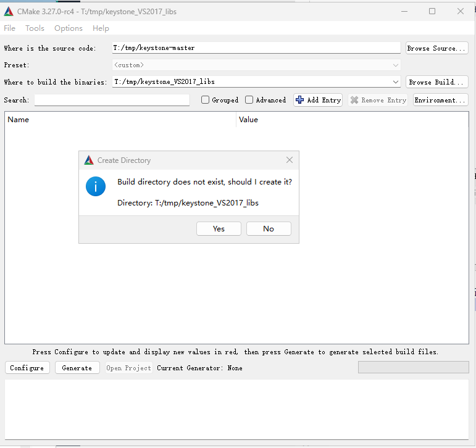
Task: Click the CMake logo in dialog title
Action: 89,160
